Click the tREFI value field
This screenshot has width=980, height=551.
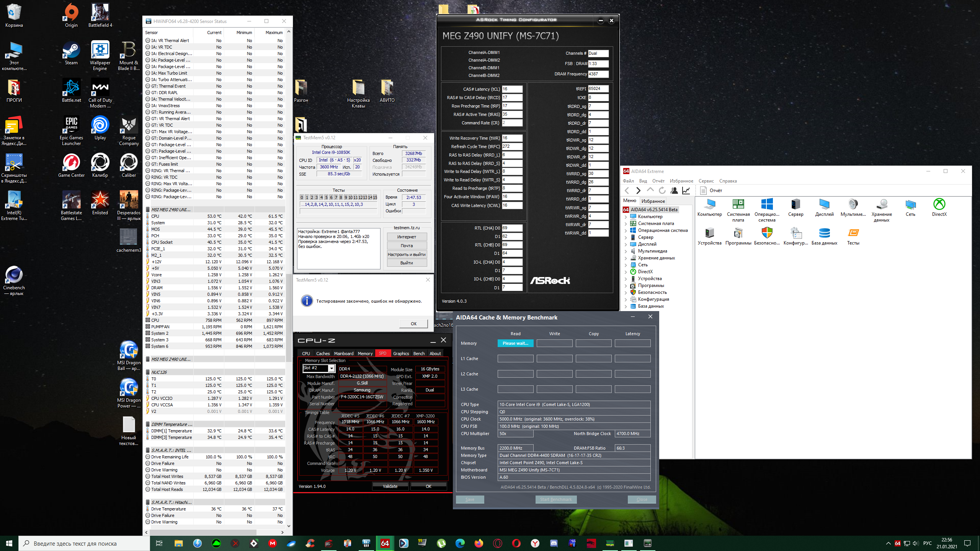point(598,89)
